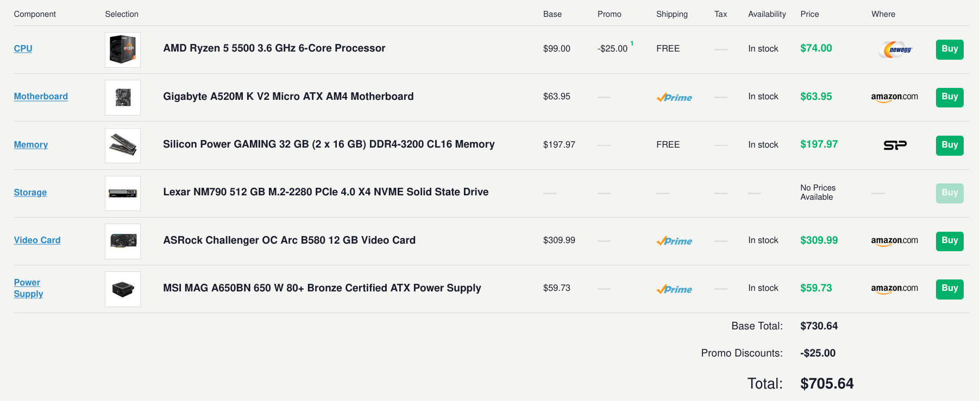
Task: Click the Amazon logo in Motherboard row
Action: pos(894,97)
